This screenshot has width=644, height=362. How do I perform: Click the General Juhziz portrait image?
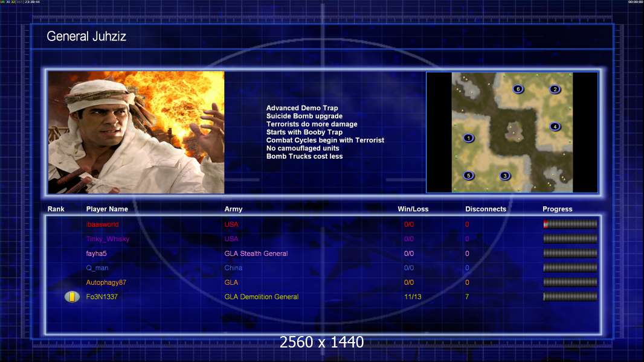pyautogui.click(x=137, y=132)
